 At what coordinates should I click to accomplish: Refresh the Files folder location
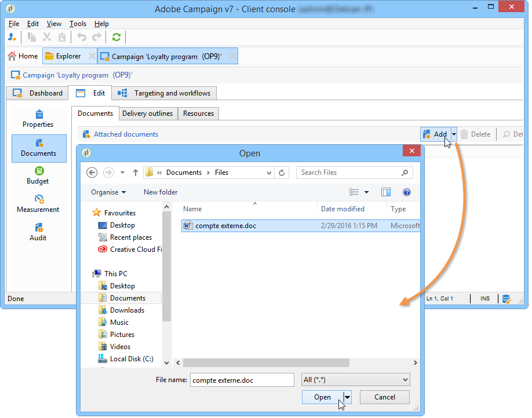[x=282, y=173]
